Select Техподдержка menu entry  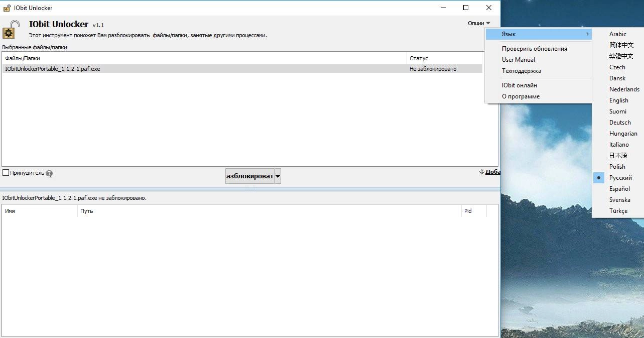(x=539, y=71)
